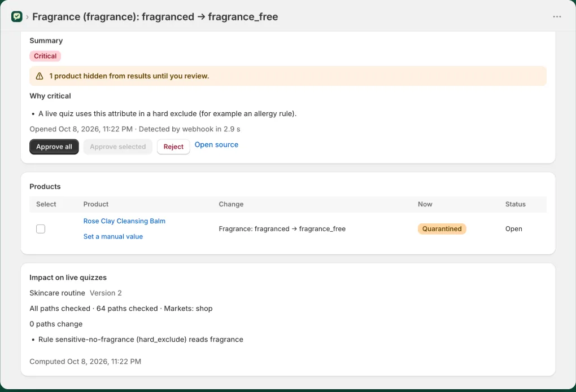This screenshot has width=576, height=392.
Task: Click the '0 paths change' text
Action: pos(56,324)
